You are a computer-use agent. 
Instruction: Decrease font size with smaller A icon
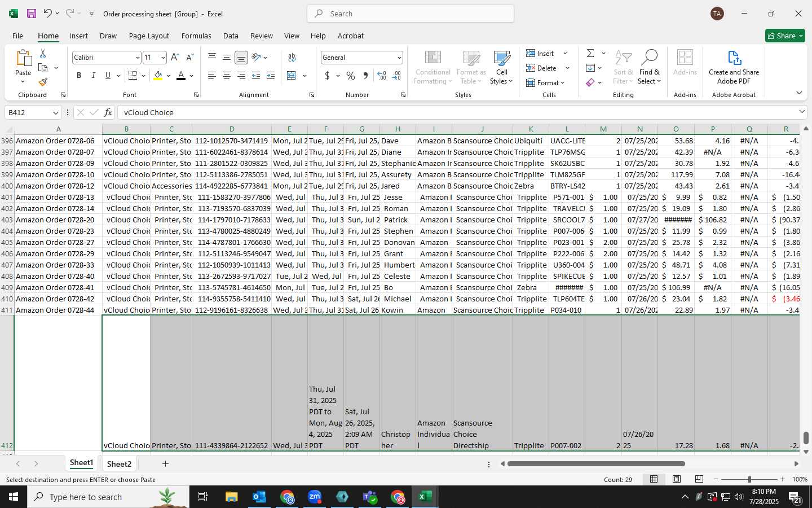point(189,58)
